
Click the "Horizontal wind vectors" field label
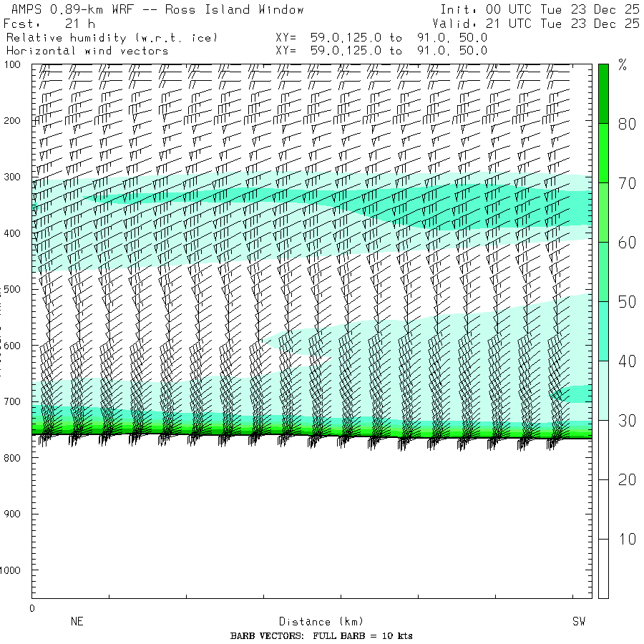click(x=87, y=51)
